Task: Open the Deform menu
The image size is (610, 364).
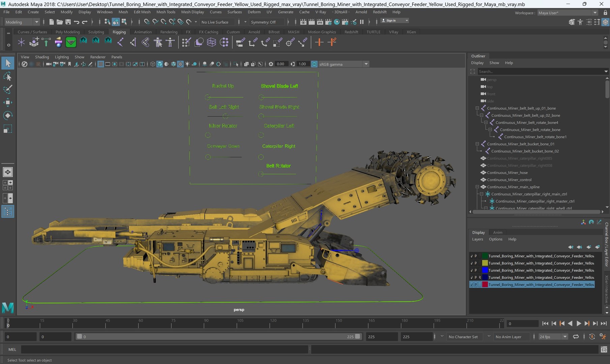Action: click(x=254, y=12)
